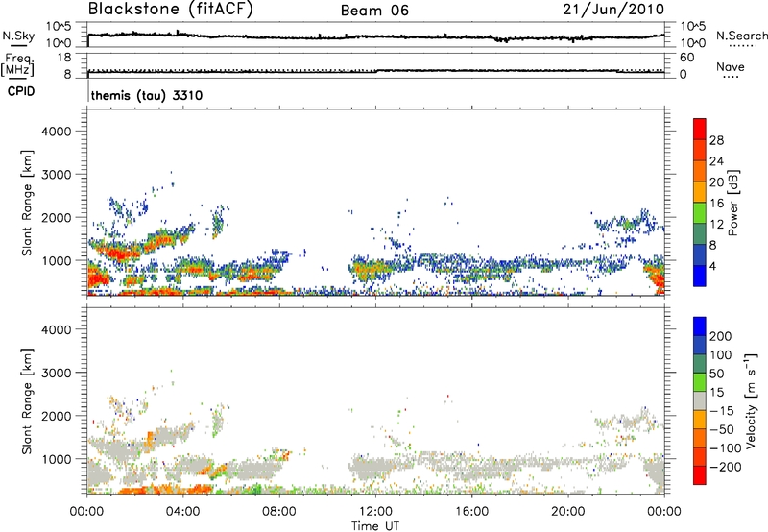This screenshot has height=532, width=768.
Task: Click the '4000' tick on power panel
Action: [x=57, y=132]
